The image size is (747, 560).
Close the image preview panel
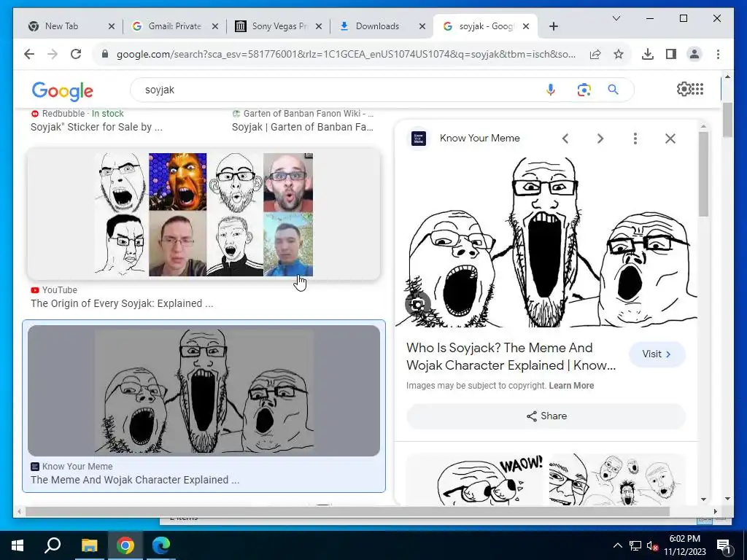670,139
